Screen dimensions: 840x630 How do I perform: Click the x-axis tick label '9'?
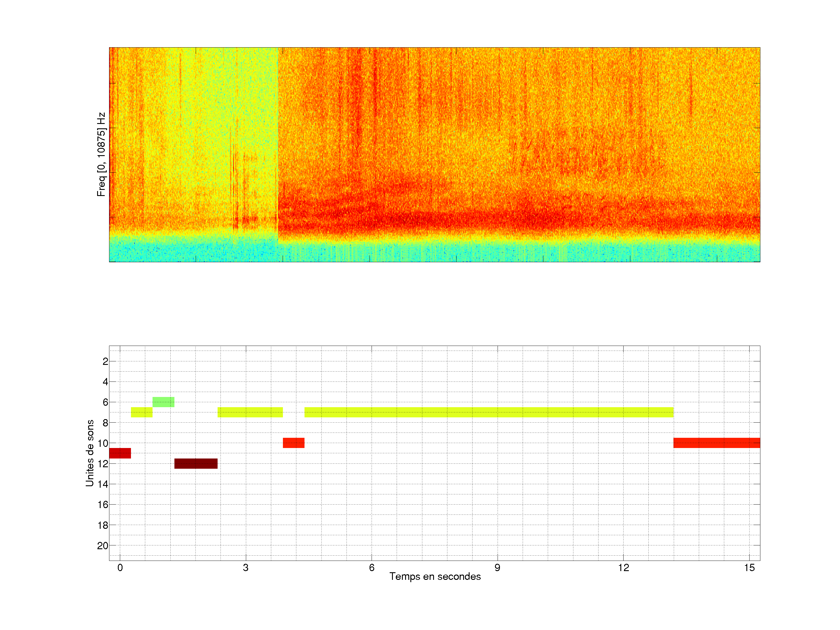click(497, 568)
